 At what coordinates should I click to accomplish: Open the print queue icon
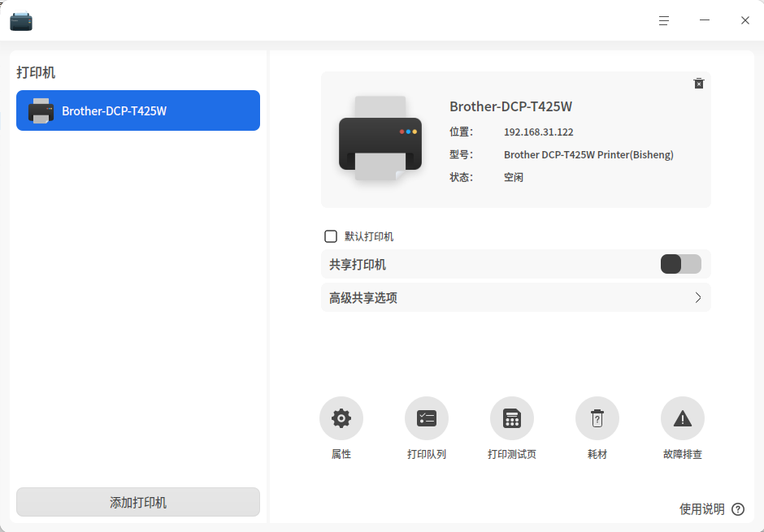[427, 418]
